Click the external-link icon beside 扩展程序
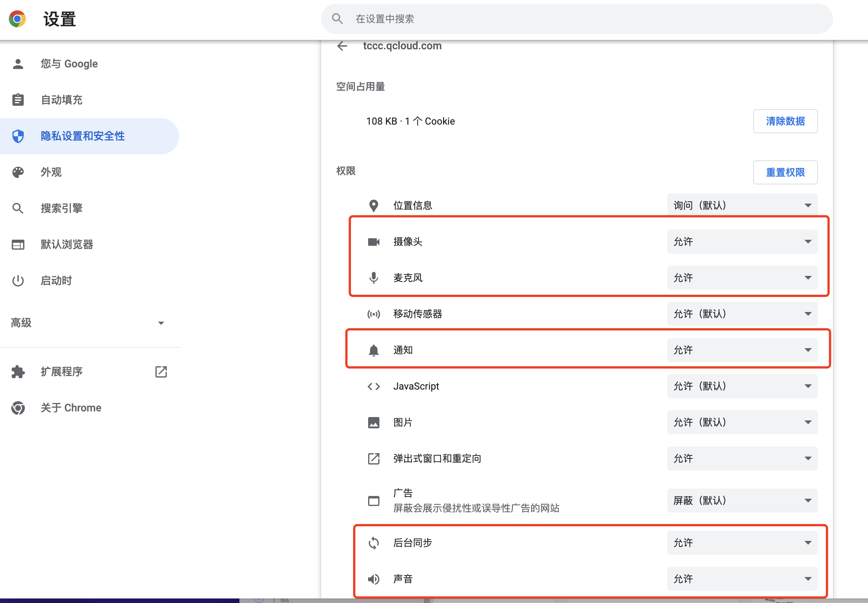This screenshot has height=603, width=868. [x=161, y=372]
